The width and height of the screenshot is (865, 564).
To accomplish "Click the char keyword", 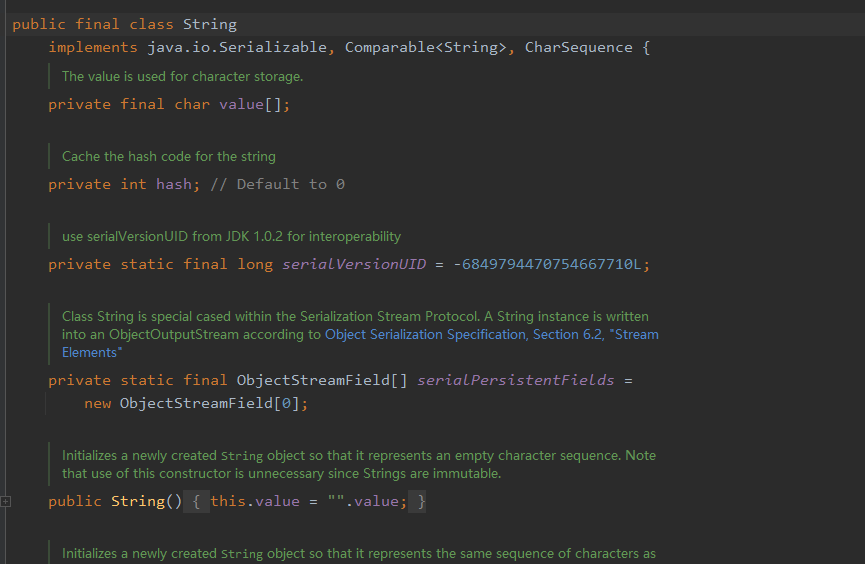I will pyautogui.click(x=192, y=104).
